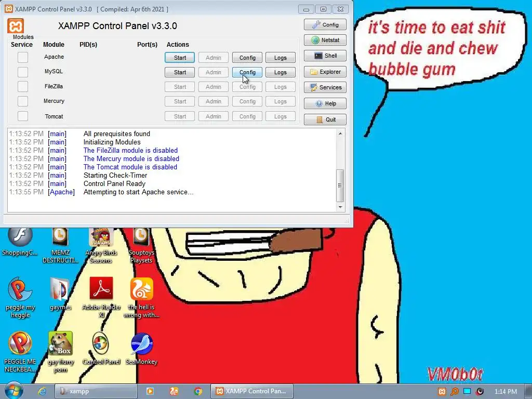
Task: Launch Adobe Reader XI desktop icon
Action: coord(101,298)
